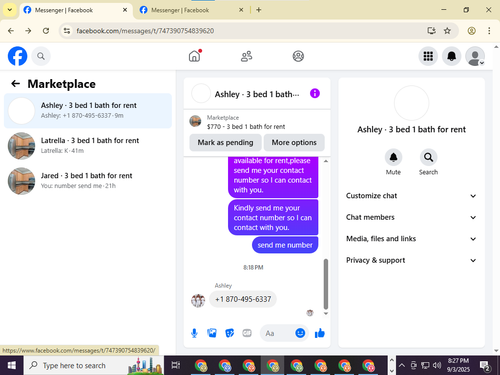Viewport: 500px width, 375px height.
Task: Close the second Messenger tab
Action: (241, 10)
